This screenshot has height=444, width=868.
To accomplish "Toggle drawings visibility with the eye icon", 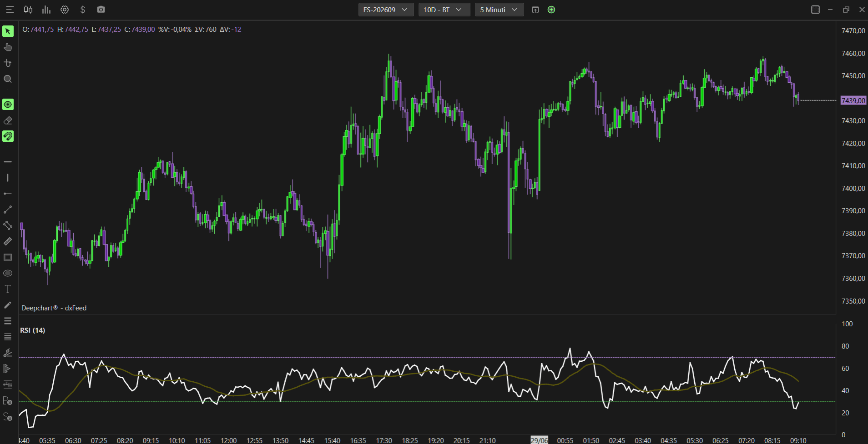I will coord(8,105).
